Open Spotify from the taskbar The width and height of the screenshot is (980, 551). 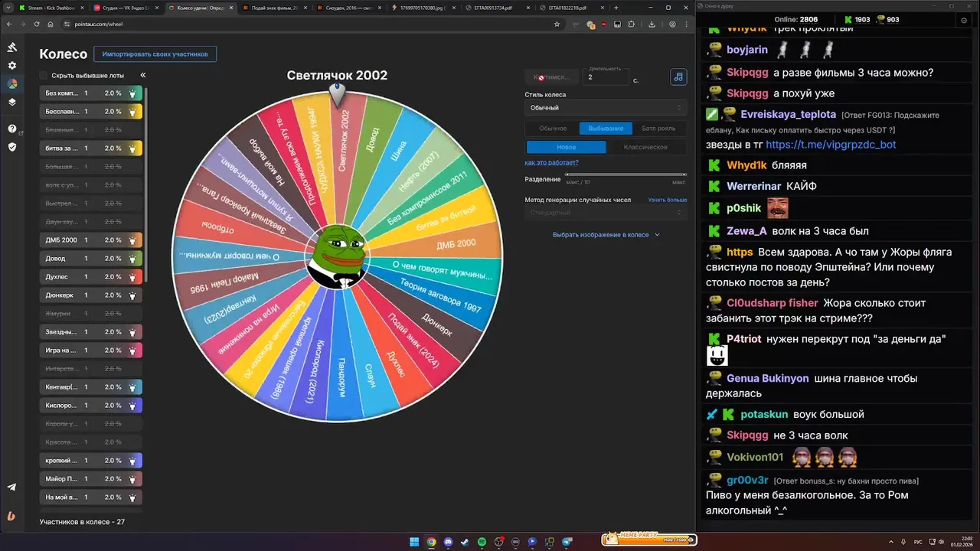coord(482,542)
